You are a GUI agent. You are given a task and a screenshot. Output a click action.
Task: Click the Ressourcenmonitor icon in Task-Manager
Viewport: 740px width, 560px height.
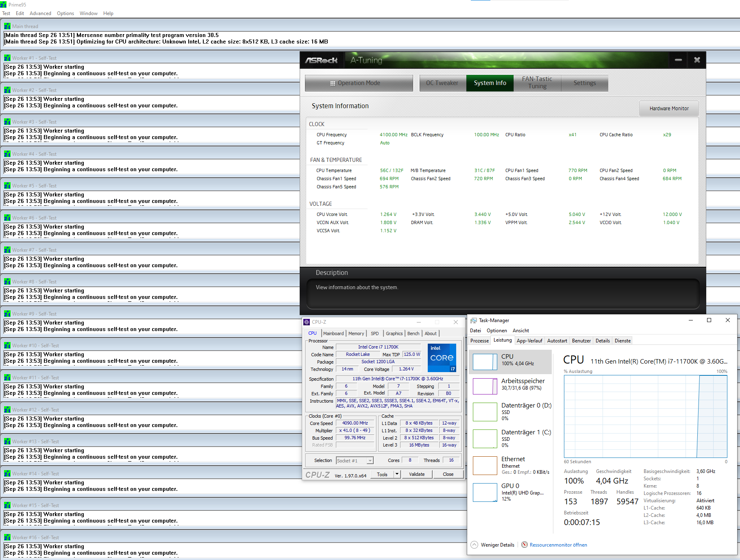pos(525,545)
